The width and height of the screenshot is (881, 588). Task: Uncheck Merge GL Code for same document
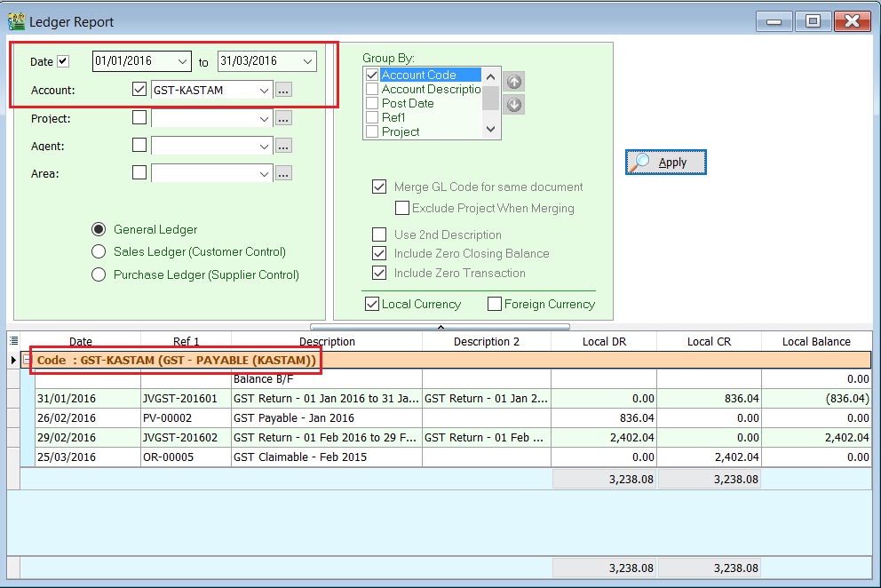(379, 187)
